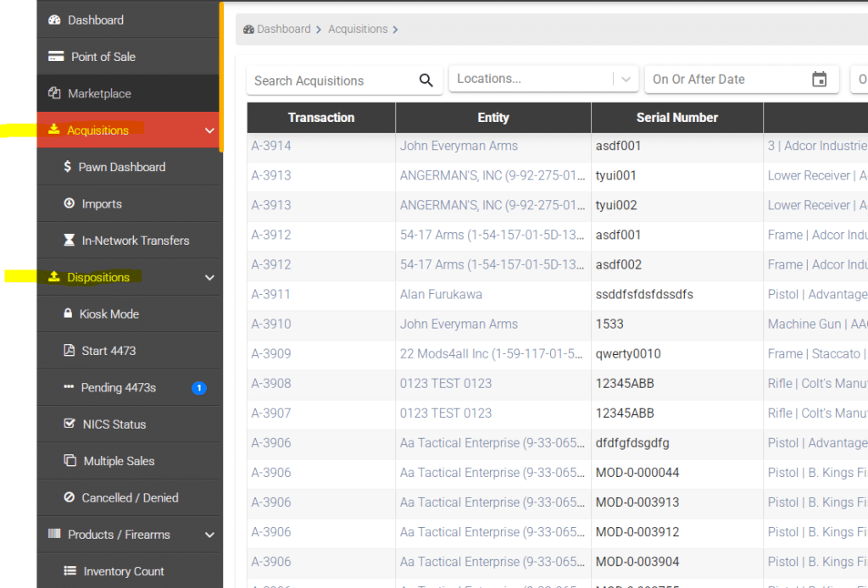Image resolution: width=868 pixels, height=588 pixels.
Task: Click the Kiosk Mode lock icon
Action: [68, 313]
